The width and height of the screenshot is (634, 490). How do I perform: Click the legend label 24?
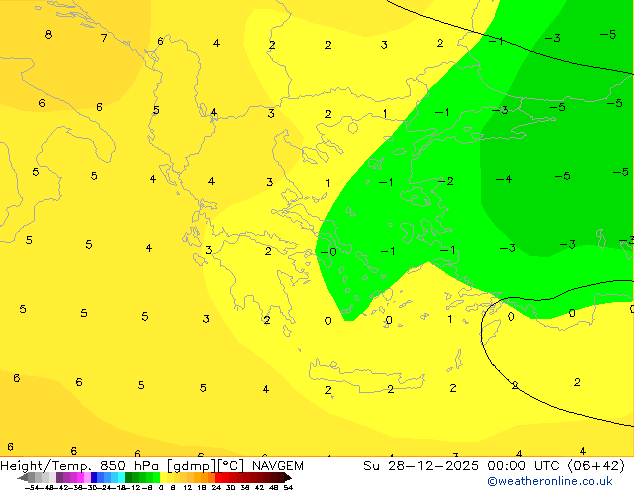point(216,487)
